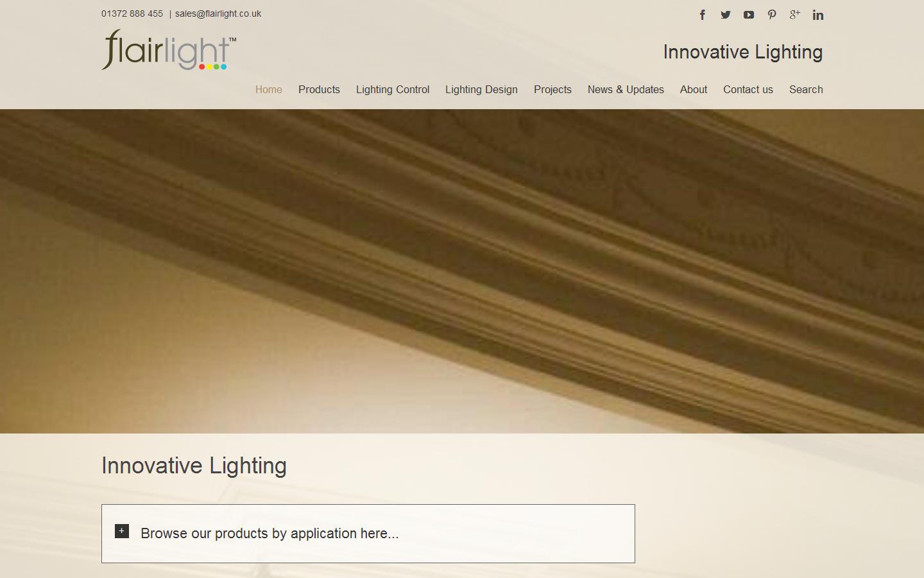Open News & Updates page
The width and height of the screenshot is (924, 578).
(x=626, y=90)
